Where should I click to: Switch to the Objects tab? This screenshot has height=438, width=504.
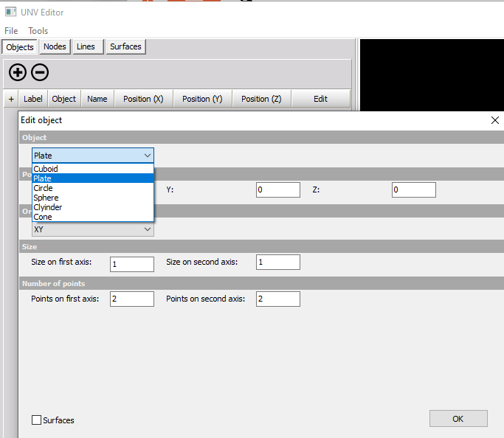point(20,47)
